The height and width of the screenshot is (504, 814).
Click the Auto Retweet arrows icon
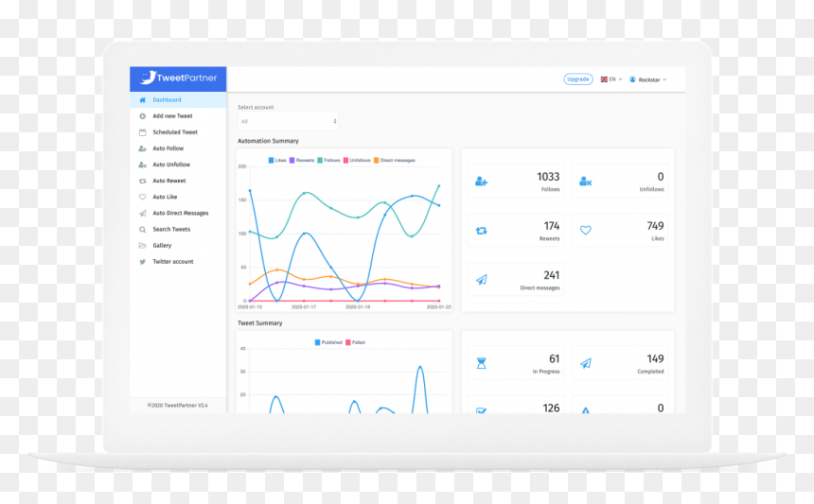click(x=142, y=181)
